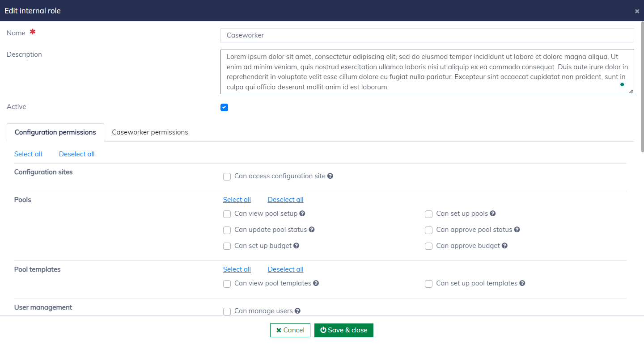
Task: Open the Configuration permissions tab
Action: [55, 132]
